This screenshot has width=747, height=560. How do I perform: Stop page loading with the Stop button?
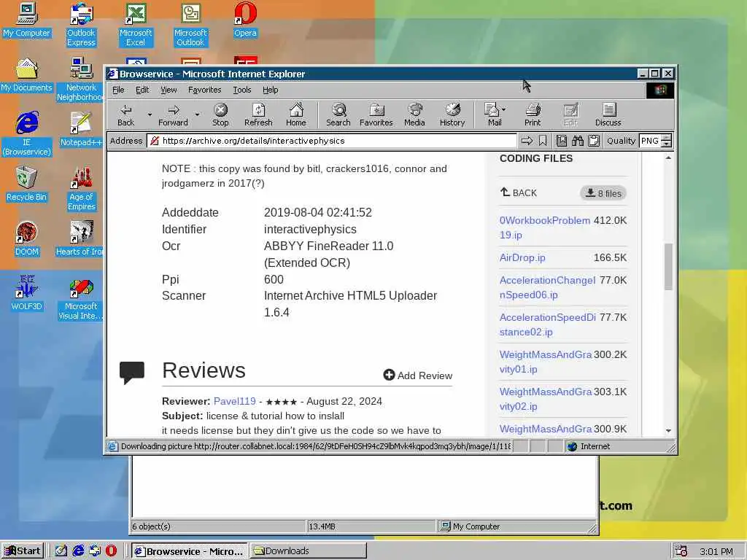pos(220,115)
